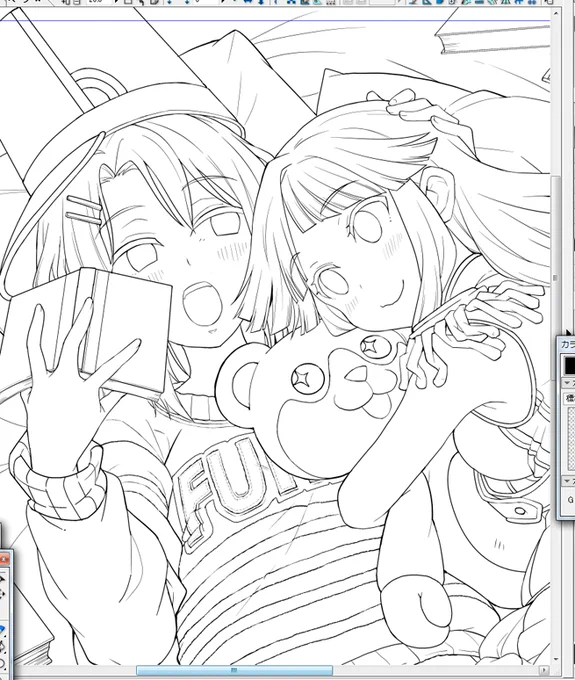
Task: Close the floating tool palette with red X
Action: [x=3, y=559]
